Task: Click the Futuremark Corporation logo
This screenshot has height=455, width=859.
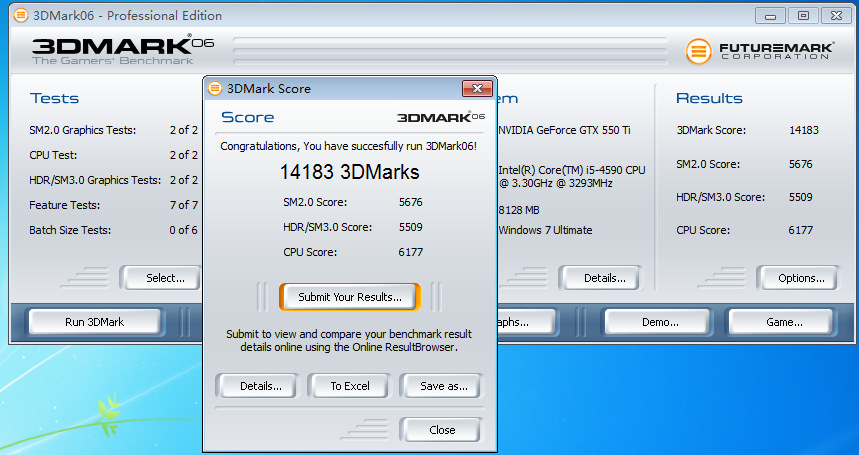Action: 759,51
